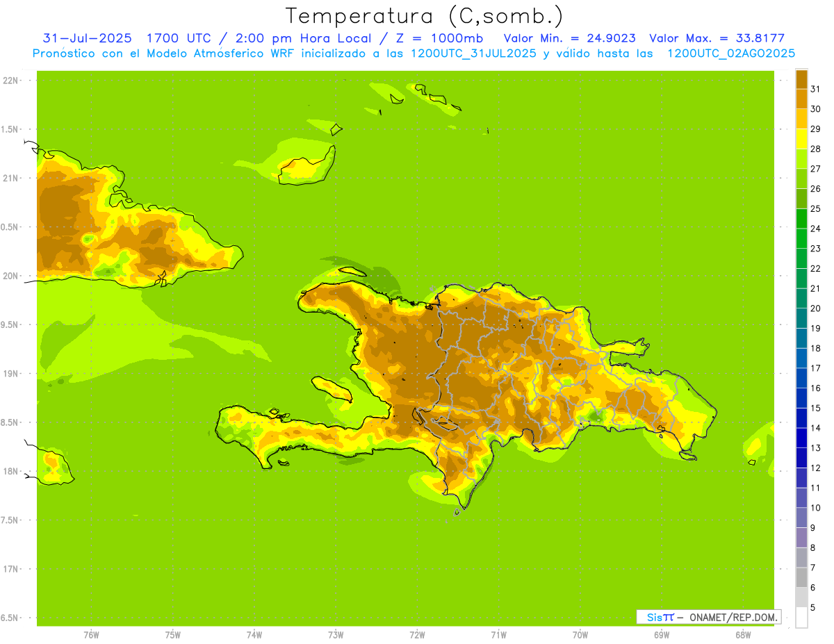The height and width of the screenshot is (644, 834).
Task: Click the yellow legend swatch between 28 and 29
Action: tap(801, 139)
